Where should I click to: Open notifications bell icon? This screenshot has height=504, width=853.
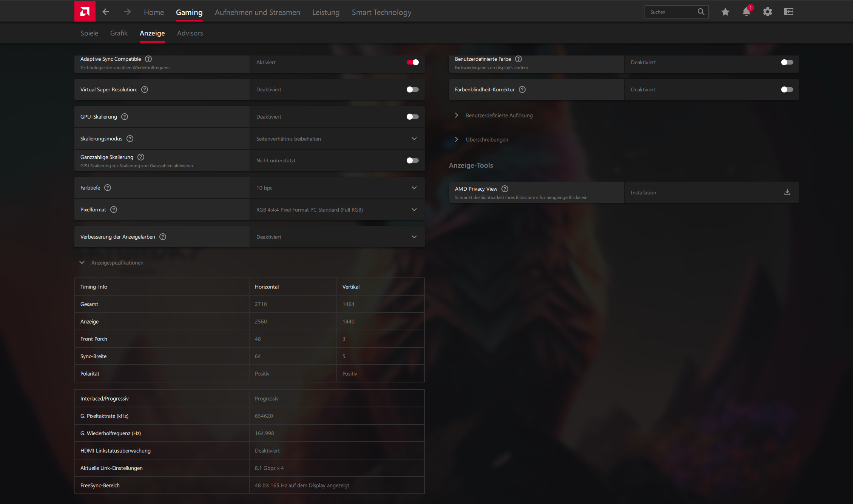(746, 12)
